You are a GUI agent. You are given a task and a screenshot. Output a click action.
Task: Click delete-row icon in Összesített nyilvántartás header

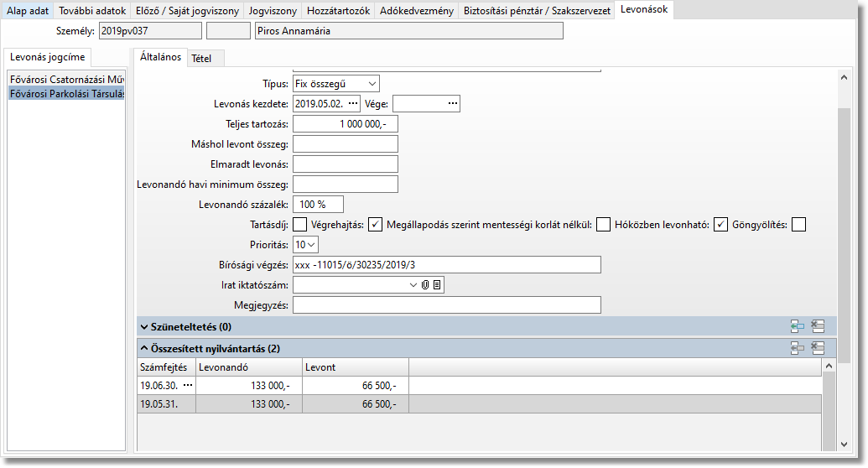[818, 348]
